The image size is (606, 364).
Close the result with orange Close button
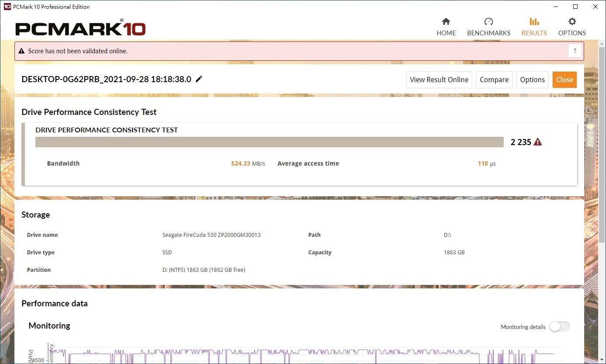[564, 80]
